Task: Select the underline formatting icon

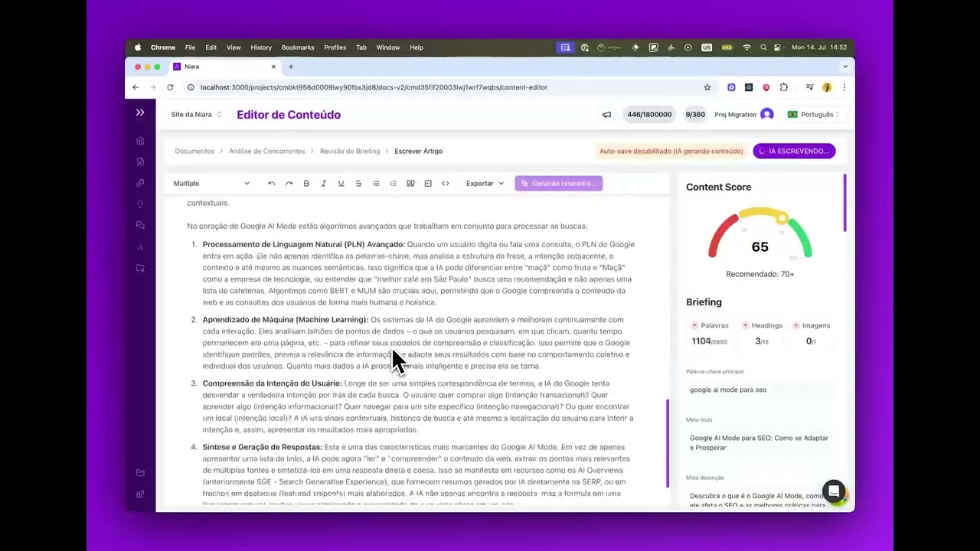Action: (x=341, y=183)
